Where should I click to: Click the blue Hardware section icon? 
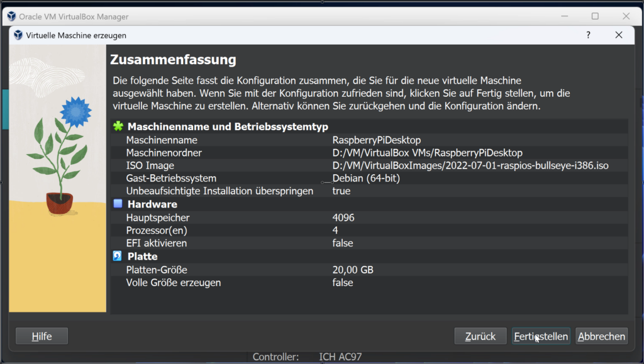[118, 204]
